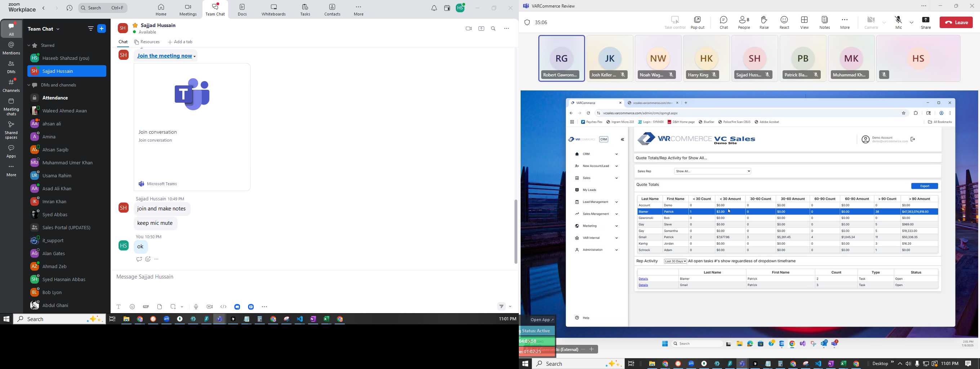Attach a file in message composer
The width and height of the screenshot is (980, 369).
coord(160,307)
